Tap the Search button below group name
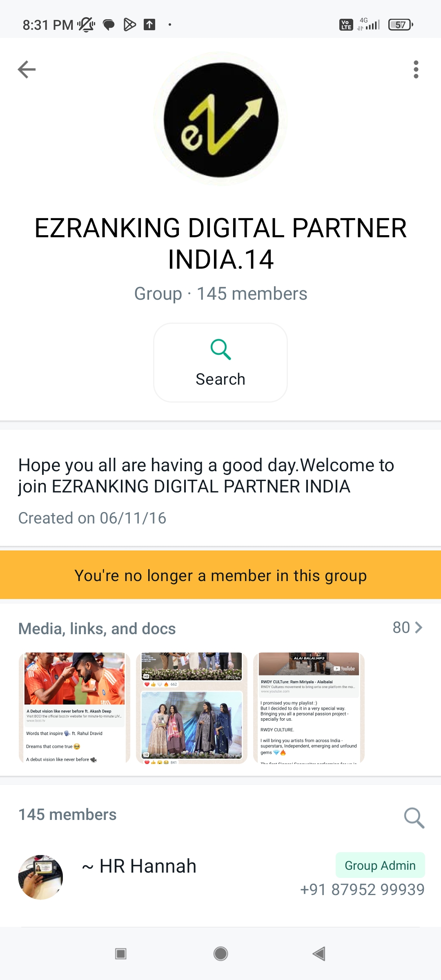 pos(220,363)
